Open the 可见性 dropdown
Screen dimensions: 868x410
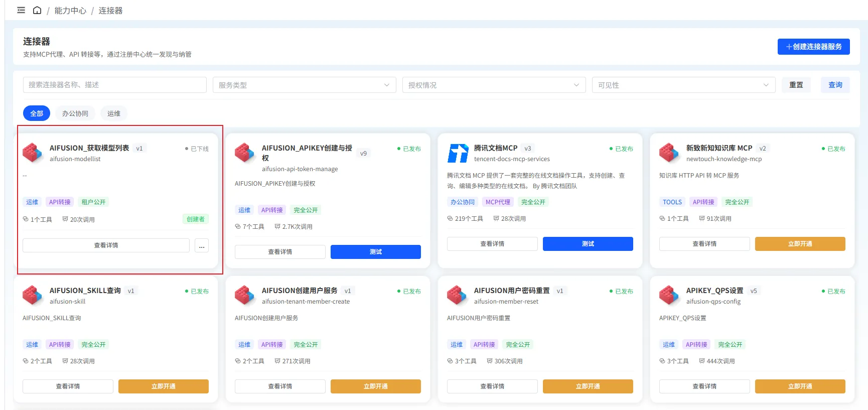point(684,85)
